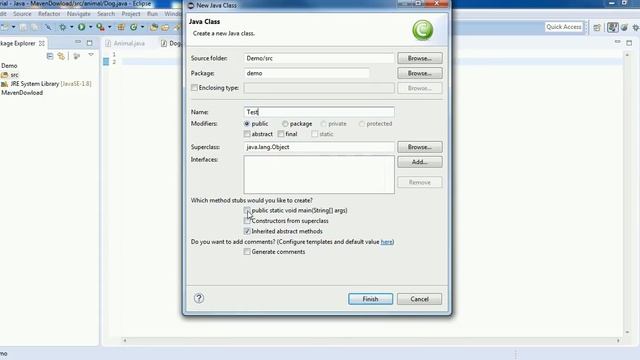Click the Package input field
640x360 pixels.
(307, 73)
